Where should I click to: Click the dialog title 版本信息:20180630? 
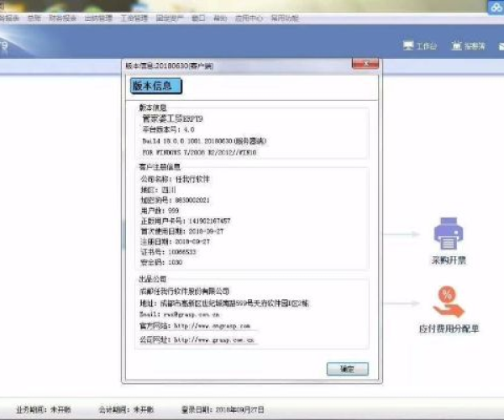coord(169,66)
